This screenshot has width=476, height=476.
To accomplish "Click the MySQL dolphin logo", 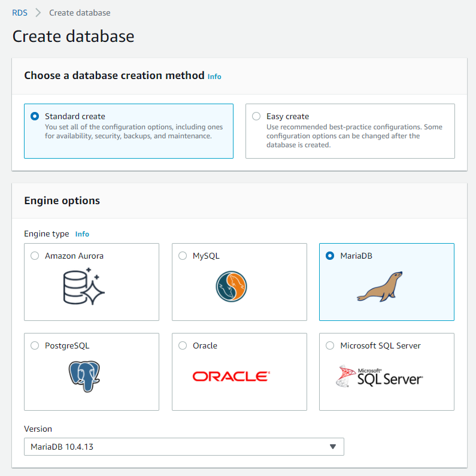I will tap(231, 286).
